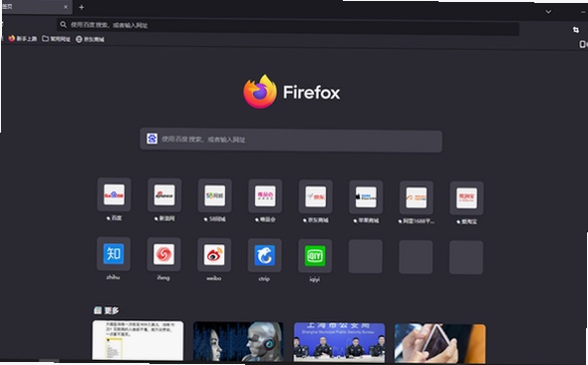Click the magnifier icon in the address bar
Viewport: 588px width, 365px height.
tap(63, 24)
